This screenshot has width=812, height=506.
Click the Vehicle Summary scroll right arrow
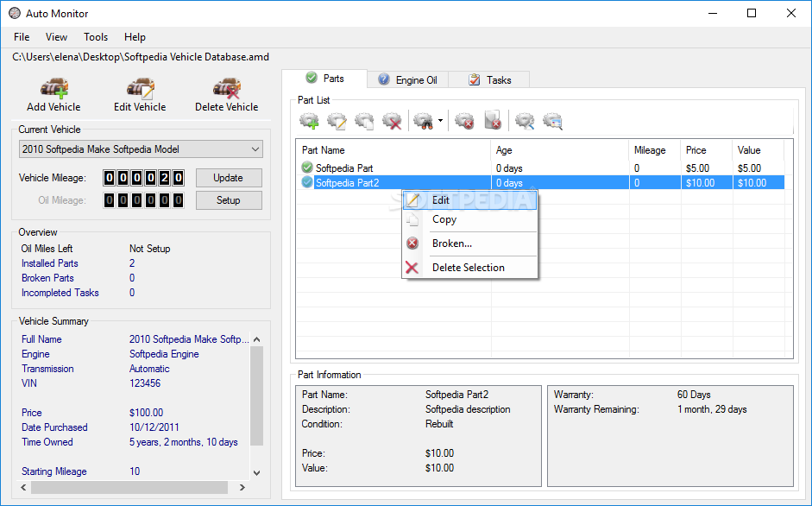coord(242,487)
